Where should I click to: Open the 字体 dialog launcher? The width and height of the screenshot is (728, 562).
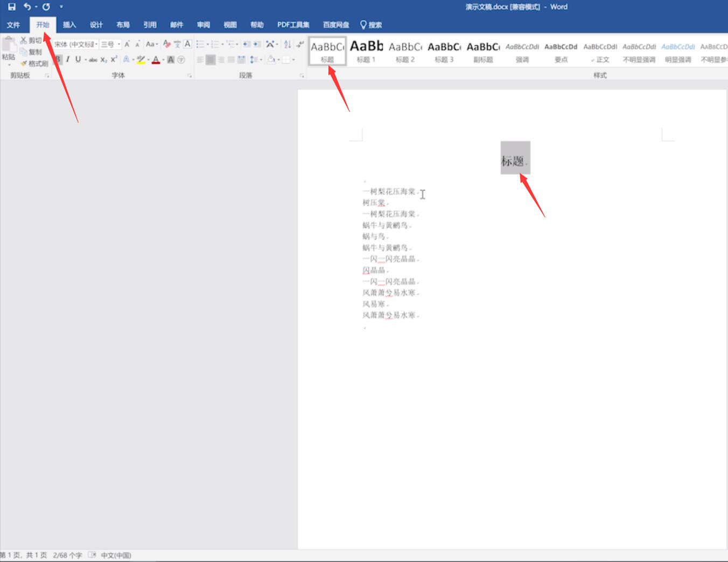[x=190, y=75]
